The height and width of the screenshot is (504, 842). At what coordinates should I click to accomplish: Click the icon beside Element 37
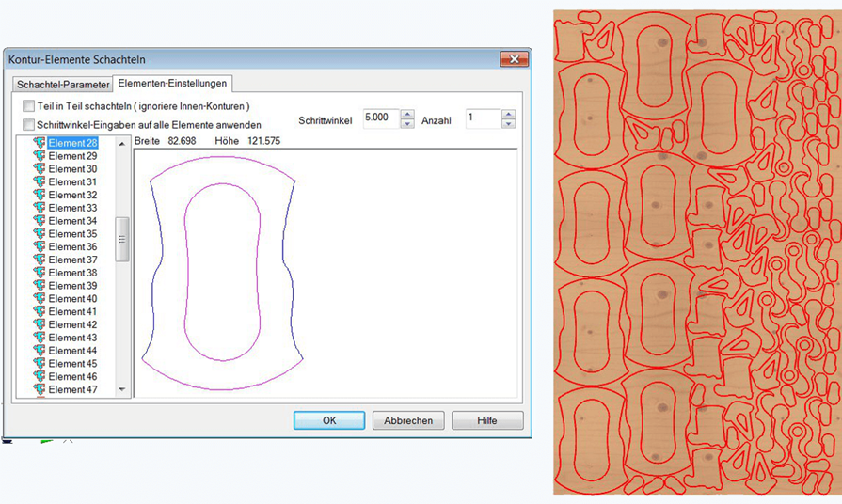tap(40, 260)
